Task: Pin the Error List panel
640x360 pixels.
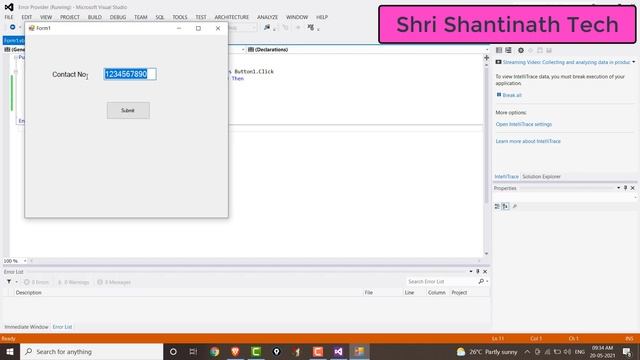Action: [478, 271]
